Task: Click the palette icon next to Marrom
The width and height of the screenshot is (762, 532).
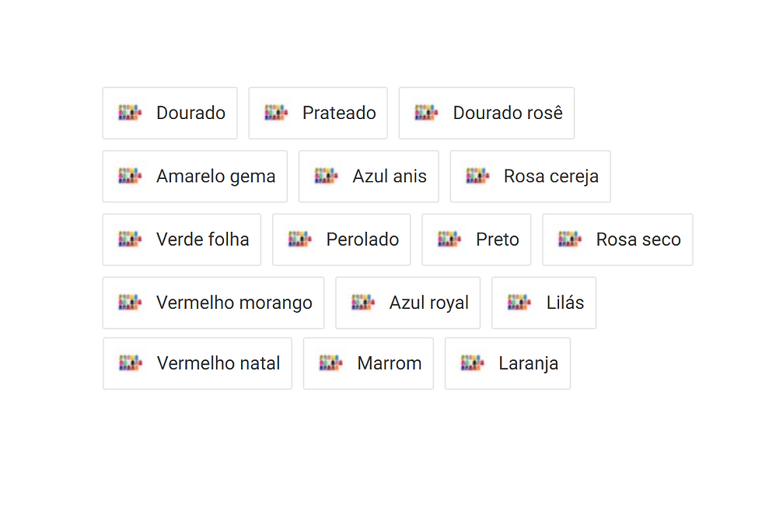Action: (x=331, y=363)
